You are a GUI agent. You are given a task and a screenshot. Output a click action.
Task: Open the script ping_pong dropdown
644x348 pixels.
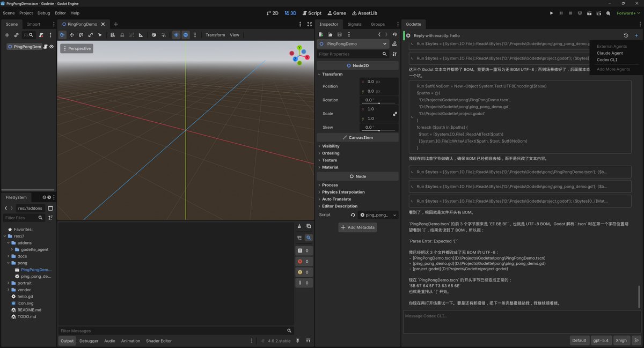(378, 215)
